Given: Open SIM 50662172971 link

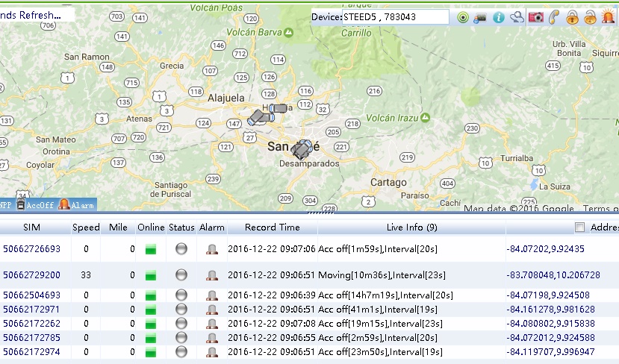Looking at the screenshot, I should tap(31, 310).
